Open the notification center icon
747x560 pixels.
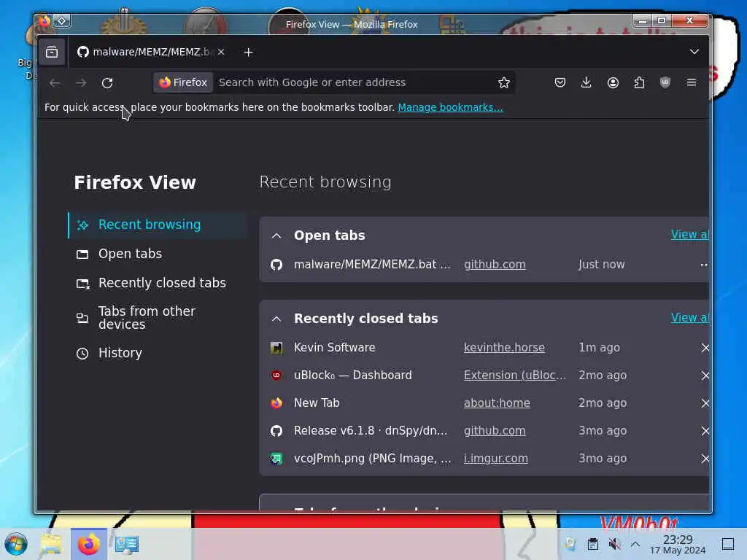727,544
